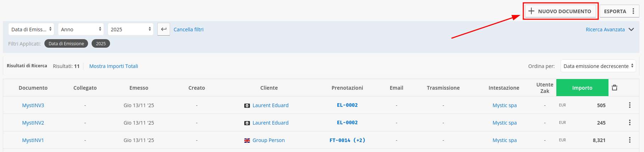
Task: Open the Anno period dropdown
Action: [81, 29]
